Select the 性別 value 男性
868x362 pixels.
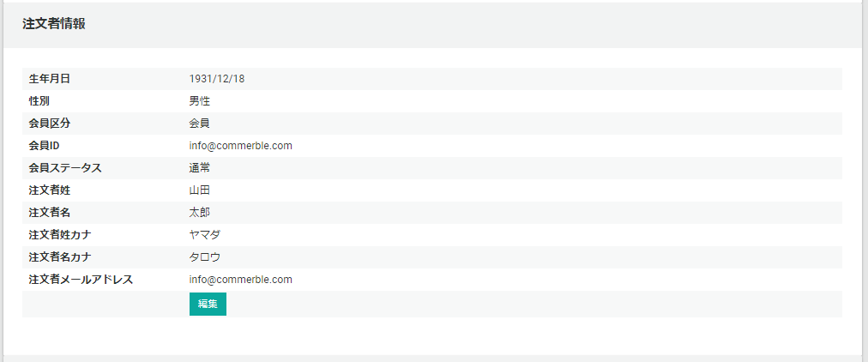click(x=199, y=101)
